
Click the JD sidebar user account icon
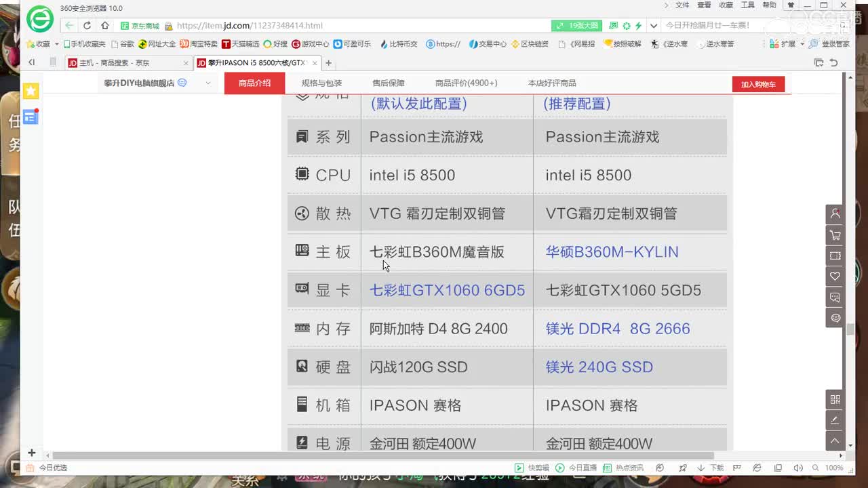(x=835, y=213)
